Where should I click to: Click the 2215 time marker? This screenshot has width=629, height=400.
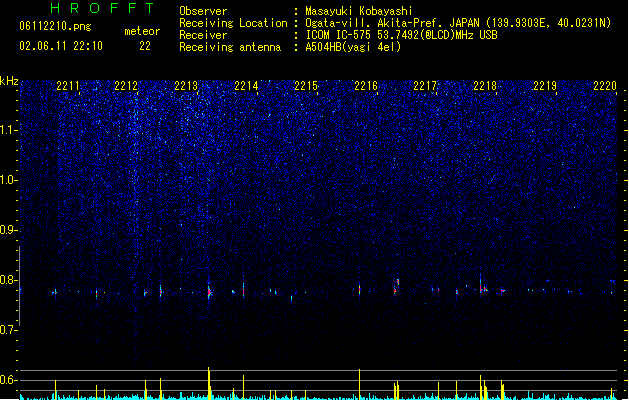pos(306,86)
